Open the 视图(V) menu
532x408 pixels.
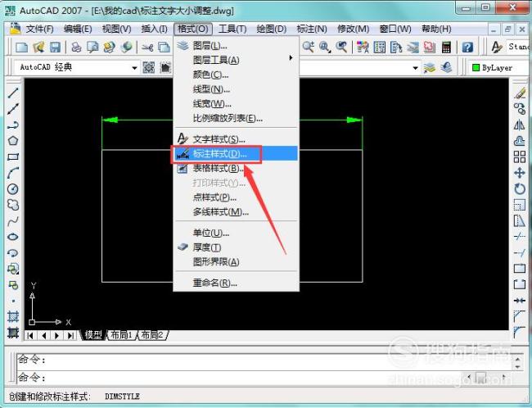116,29
